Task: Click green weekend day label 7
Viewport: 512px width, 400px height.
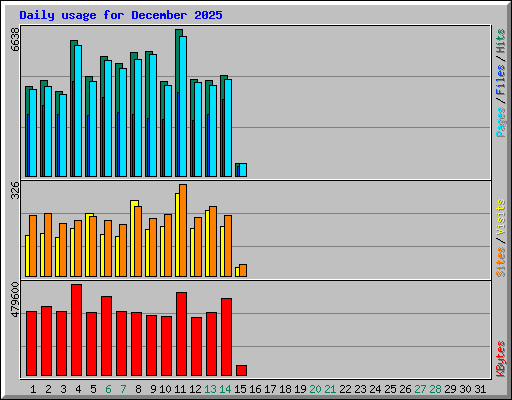Action: pyautogui.click(x=123, y=389)
